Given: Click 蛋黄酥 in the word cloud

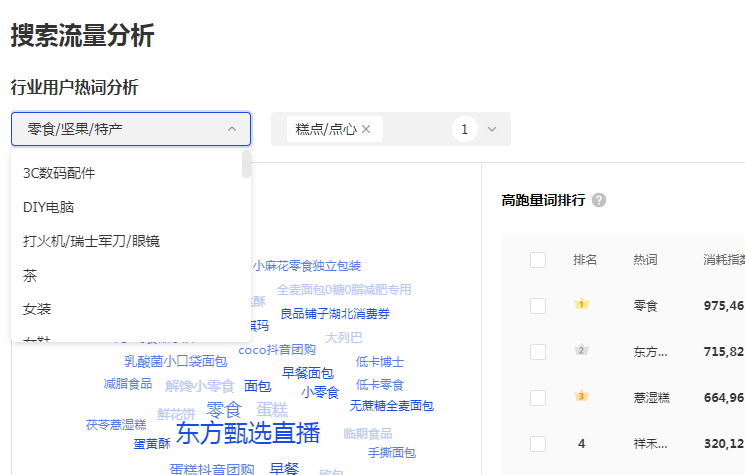Looking at the screenshot, I should click(x=152, y=444).
